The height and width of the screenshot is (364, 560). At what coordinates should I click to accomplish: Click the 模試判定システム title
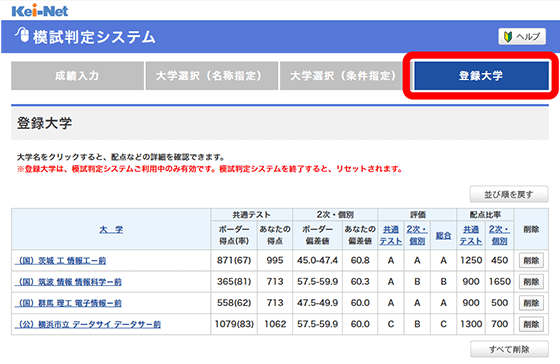tap(94, 37)
